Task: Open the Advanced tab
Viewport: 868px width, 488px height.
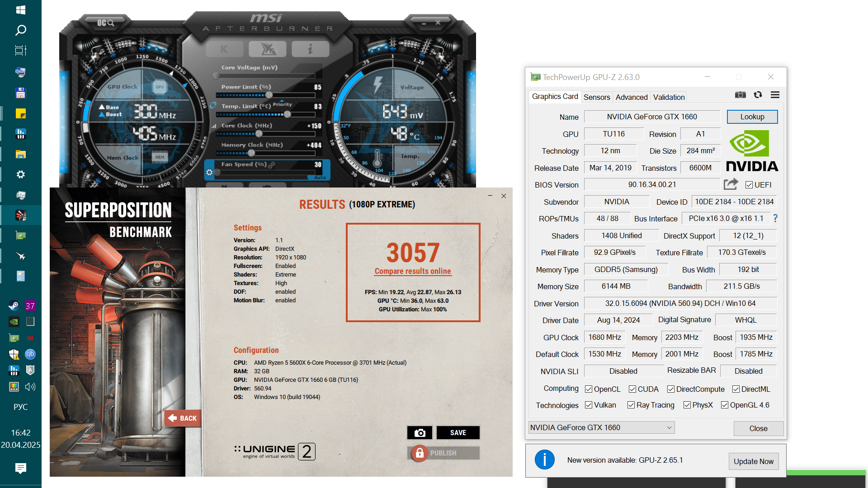Action: point(631,97)
